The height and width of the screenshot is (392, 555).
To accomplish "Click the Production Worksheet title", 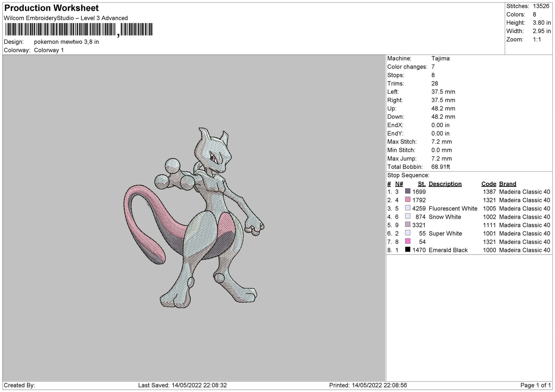I will 51,8.
